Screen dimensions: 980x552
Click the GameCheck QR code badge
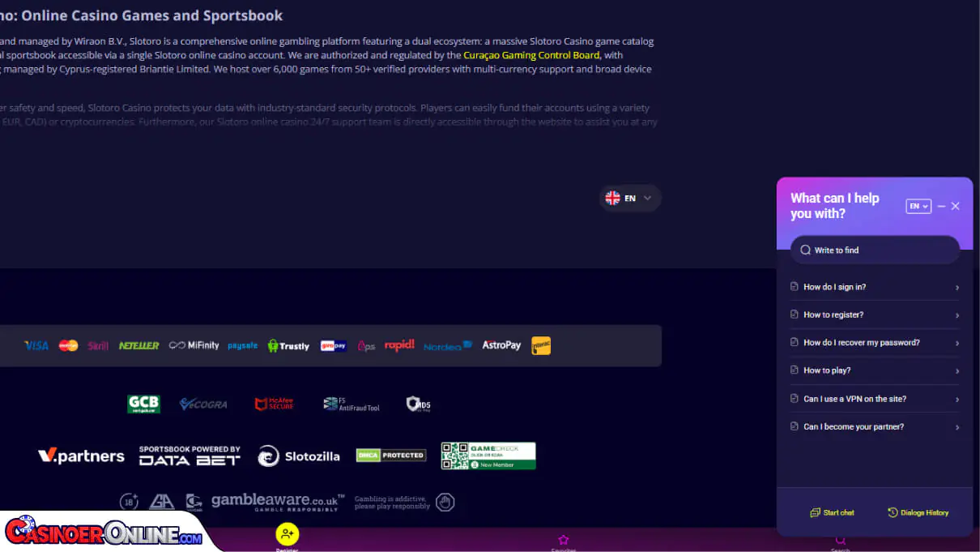tap(488, 456)
